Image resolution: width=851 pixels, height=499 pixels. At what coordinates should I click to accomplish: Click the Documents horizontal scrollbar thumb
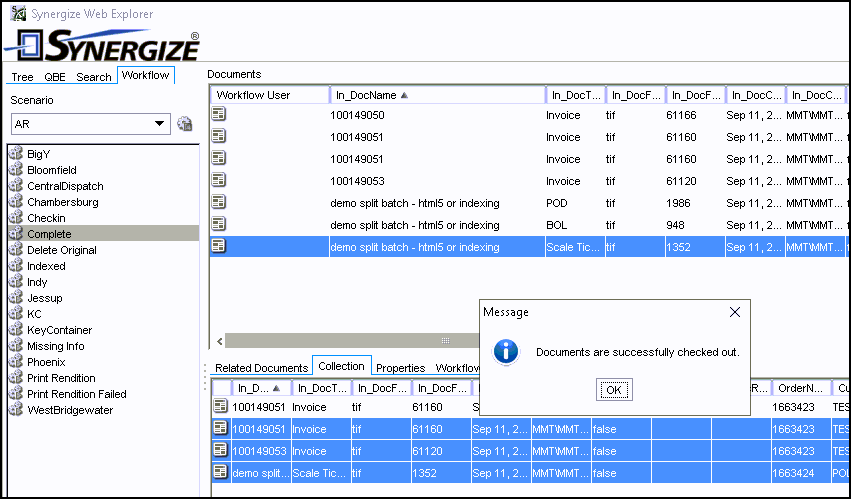[352, 341]
